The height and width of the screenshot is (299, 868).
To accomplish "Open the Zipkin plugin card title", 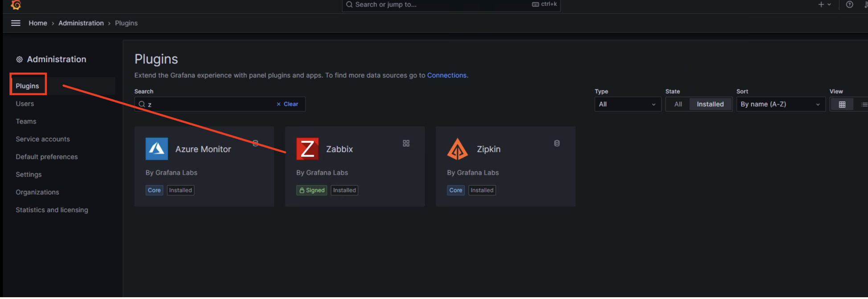I will pyautogui.click(x=489, y=149).
